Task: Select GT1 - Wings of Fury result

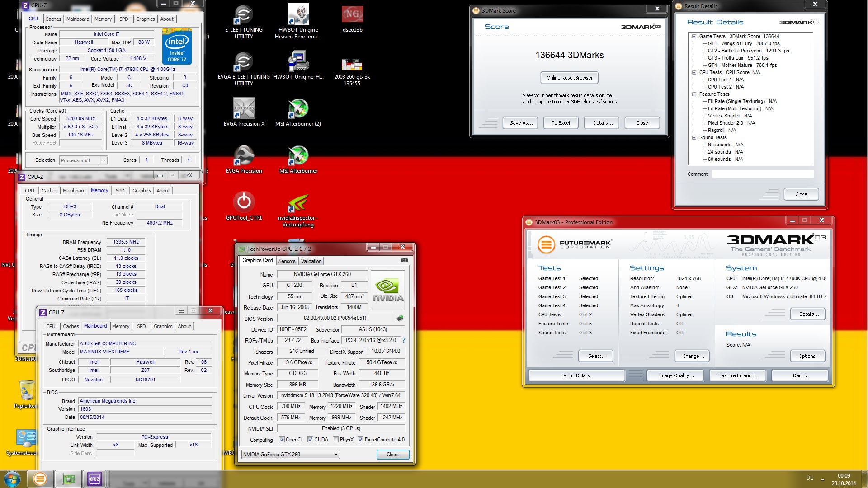Action: pos(744,43)
